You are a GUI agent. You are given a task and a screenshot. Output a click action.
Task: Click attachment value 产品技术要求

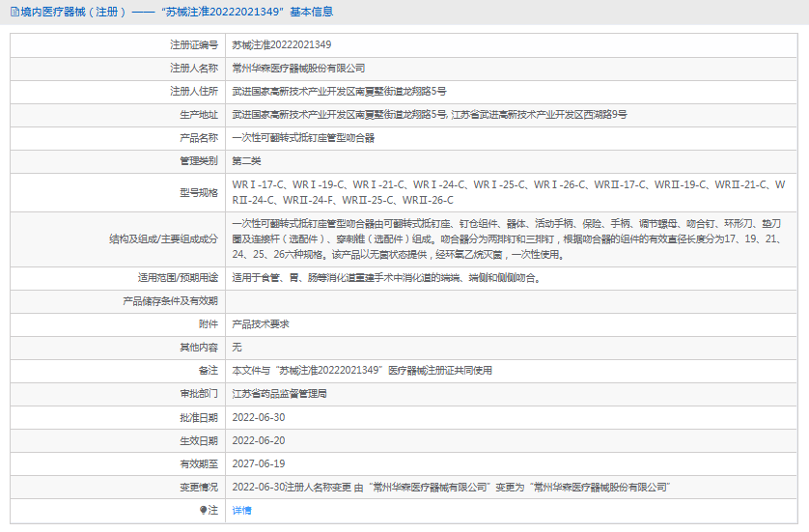coord(261,324)
